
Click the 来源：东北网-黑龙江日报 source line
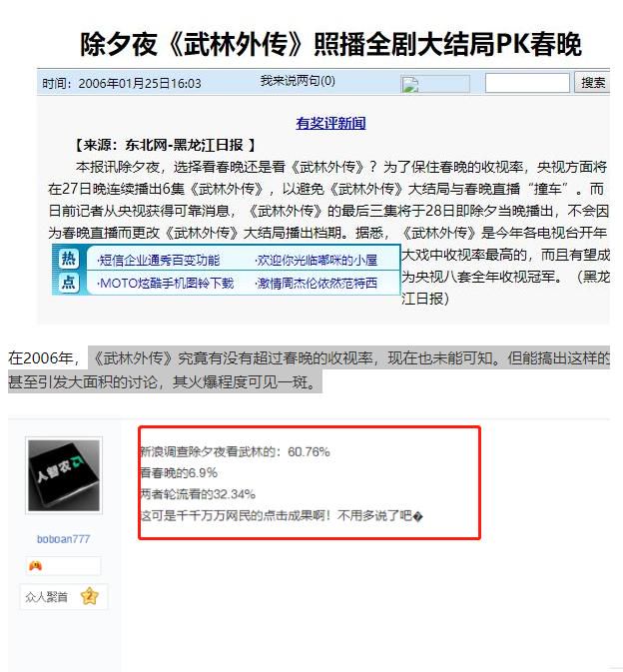[x=165, y=146]
